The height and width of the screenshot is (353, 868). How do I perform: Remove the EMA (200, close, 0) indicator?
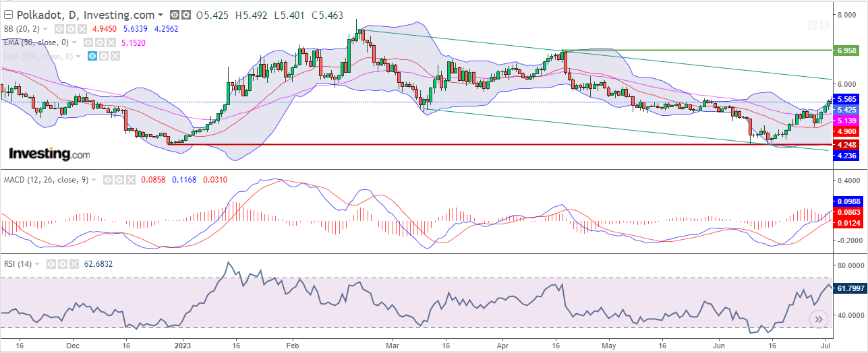click(115, 56)
